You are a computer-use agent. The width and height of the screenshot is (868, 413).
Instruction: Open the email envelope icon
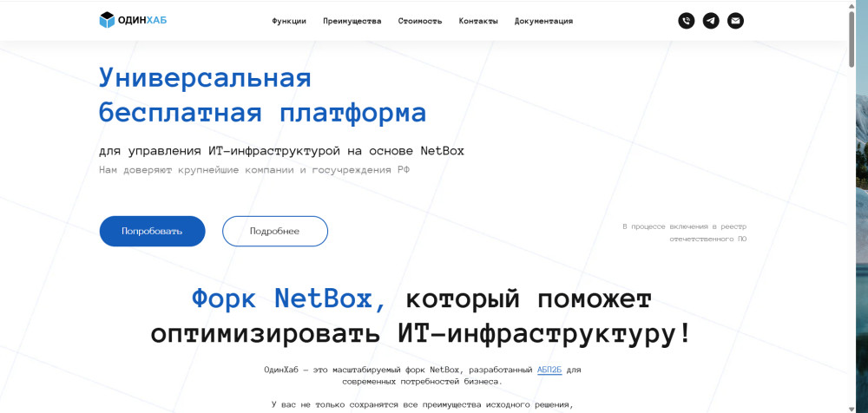tap(735, 21)
